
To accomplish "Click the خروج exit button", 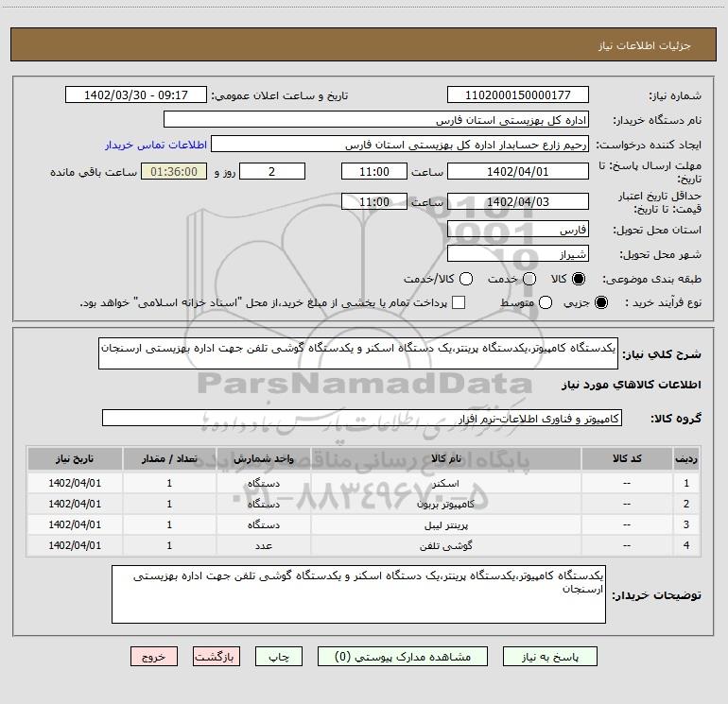I will (154, 657).
